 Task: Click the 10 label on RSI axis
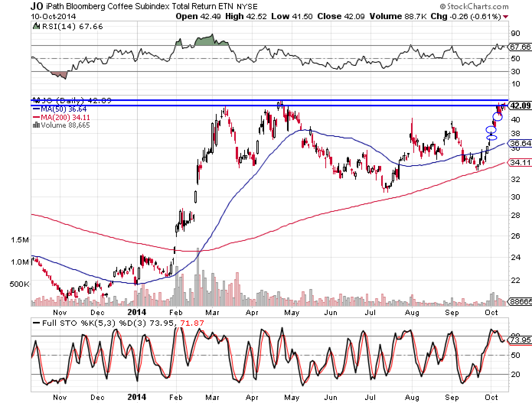pyautogui.click(x=515, y=84)
